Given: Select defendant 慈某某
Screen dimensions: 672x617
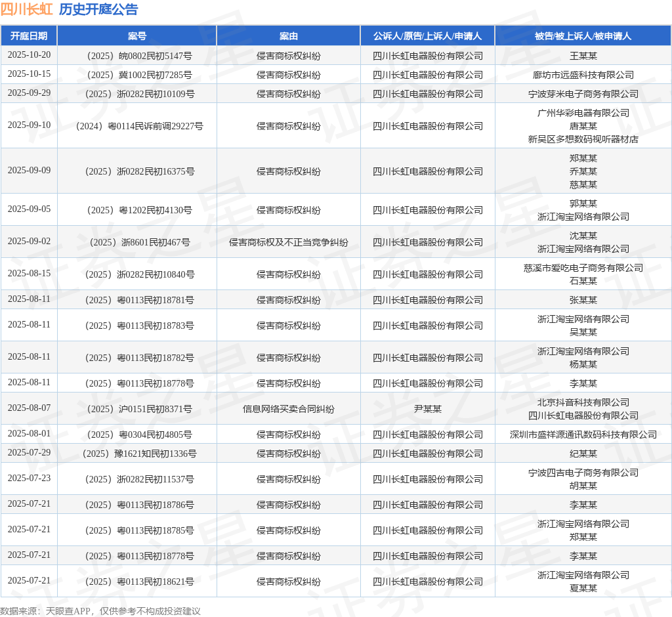Looking at the screenshot, I should 583,184.
